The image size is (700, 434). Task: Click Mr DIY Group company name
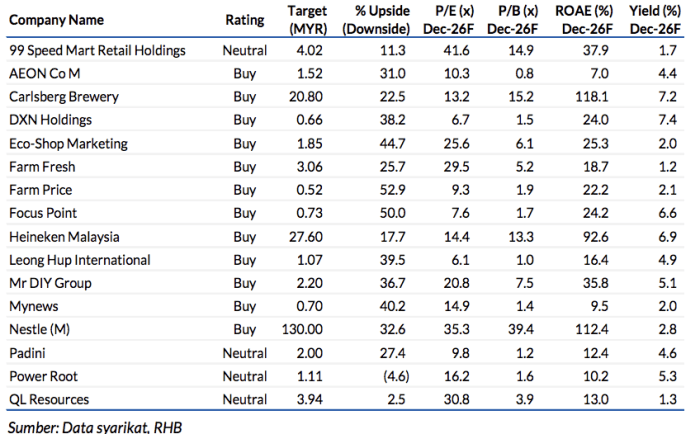coord(48,283)
